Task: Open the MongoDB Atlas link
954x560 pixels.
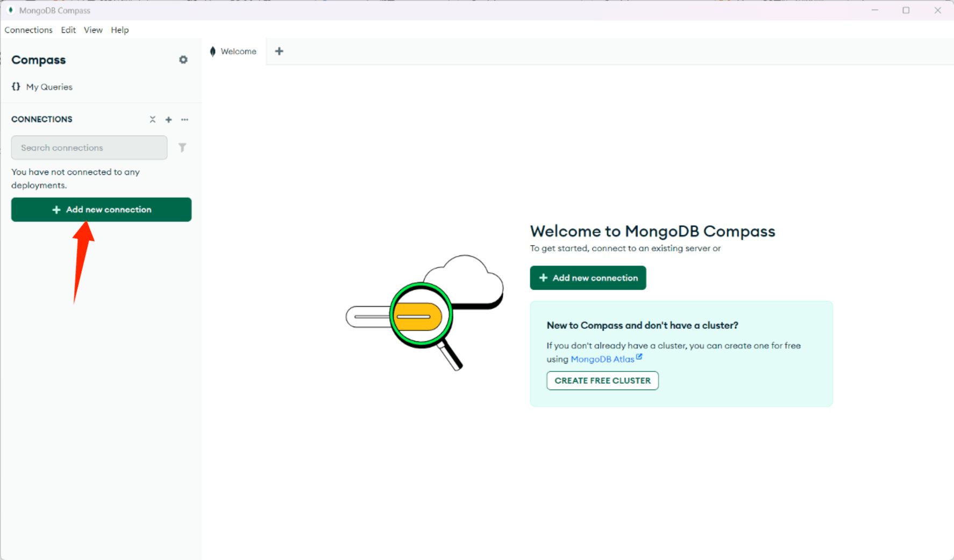Action: pos(602,359)
